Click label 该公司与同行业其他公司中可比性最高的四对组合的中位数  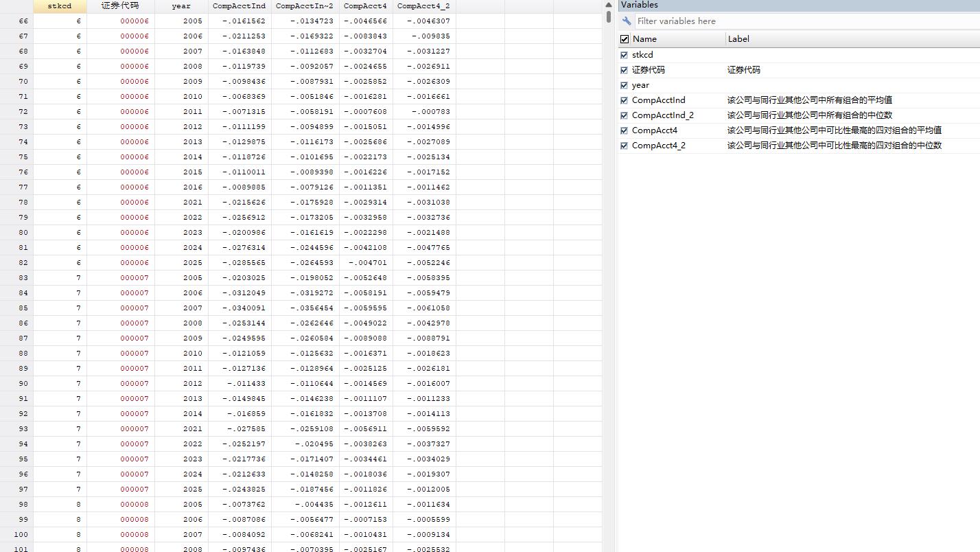pyautogui.click(x=835, y=146)
